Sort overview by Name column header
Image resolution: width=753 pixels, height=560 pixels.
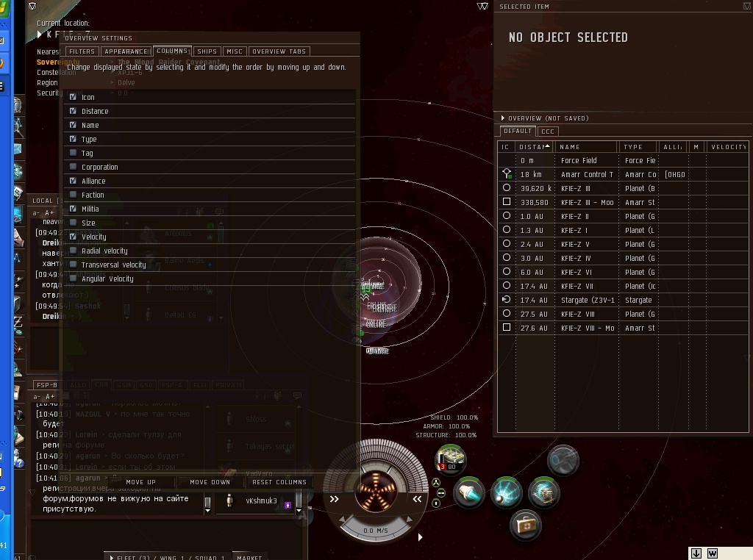[586, 147]
